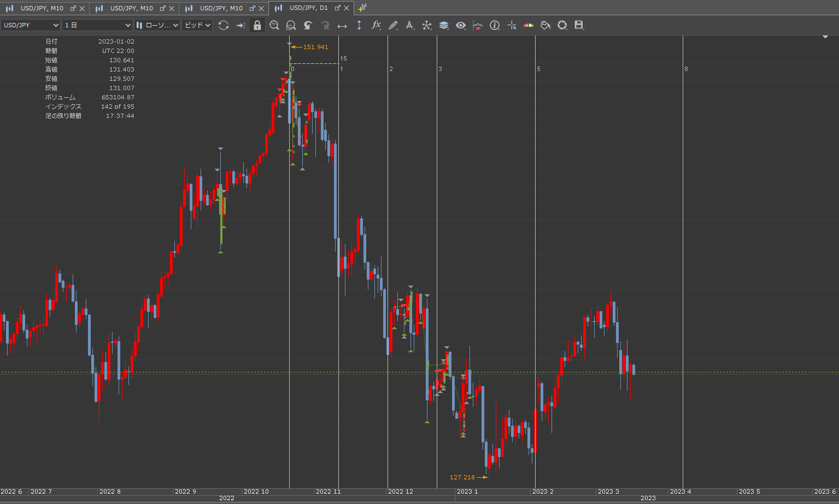Click the fx indicators icon
This screenshot has height=504, width=839.
(376, 25)
